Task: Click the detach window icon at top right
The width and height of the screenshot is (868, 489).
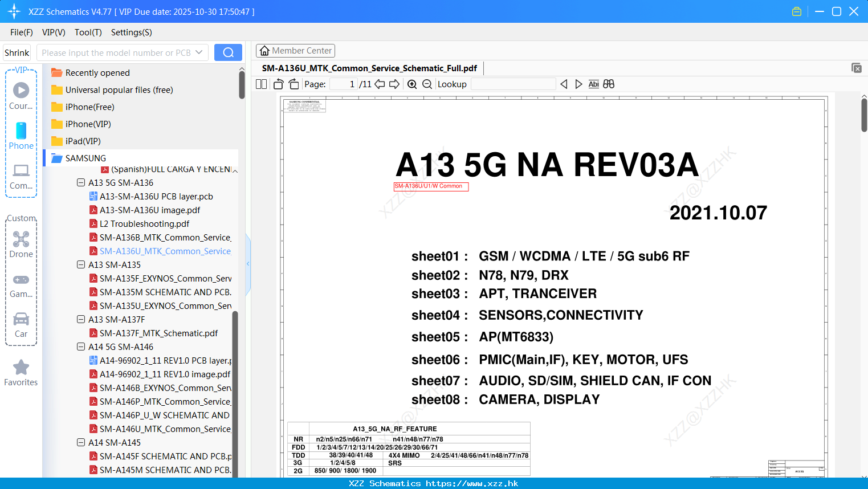Action: click(x=856, y=68)
